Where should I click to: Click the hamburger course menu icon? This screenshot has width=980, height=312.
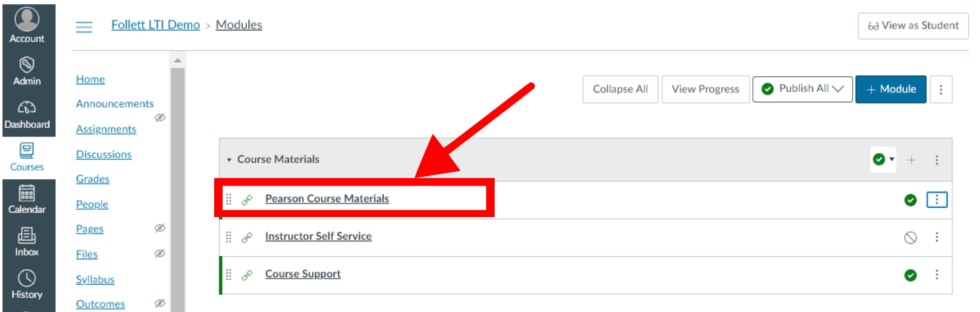pos(84,27)
